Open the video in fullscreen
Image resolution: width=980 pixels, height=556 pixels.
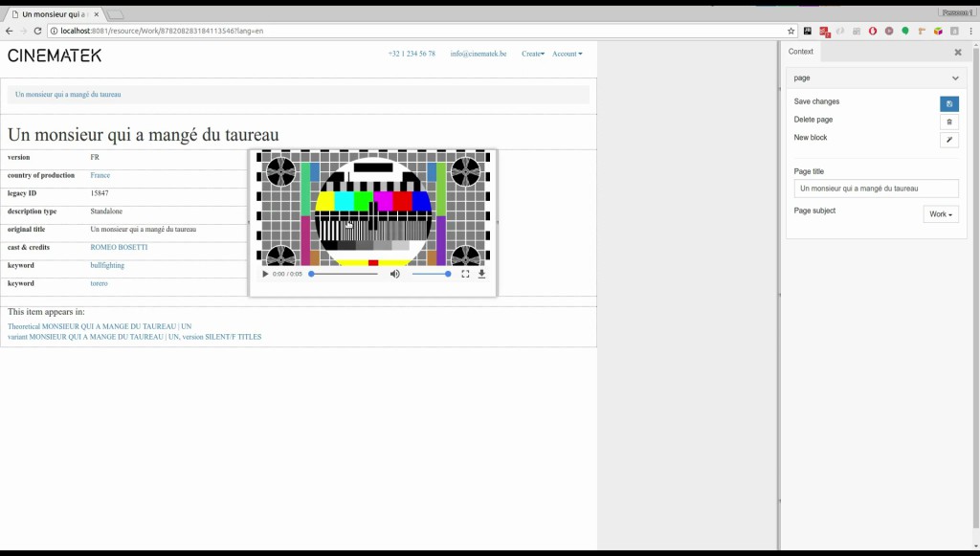point(465,274)
